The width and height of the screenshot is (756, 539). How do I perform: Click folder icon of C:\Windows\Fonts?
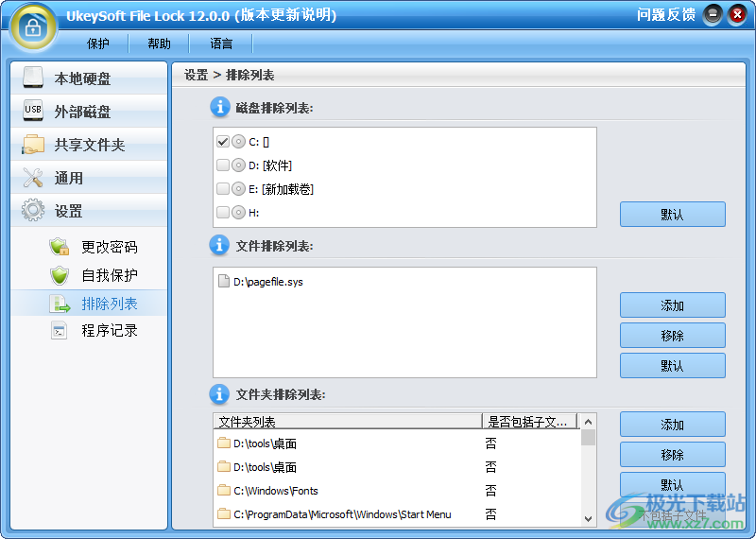(223, 490)
